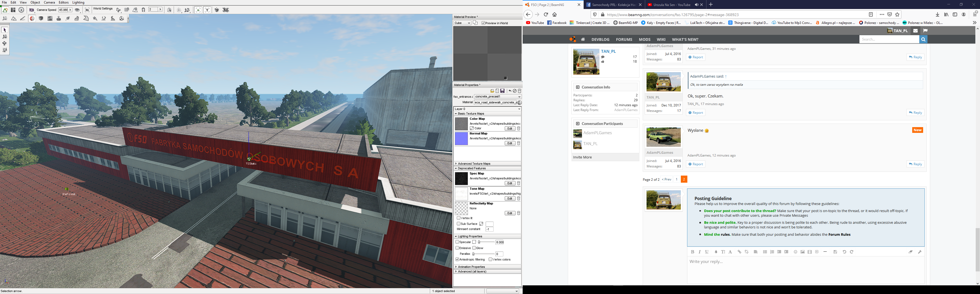Go to conversation page 1
Viewport: 980px width, 294px height.
click(x=676, y=179)
